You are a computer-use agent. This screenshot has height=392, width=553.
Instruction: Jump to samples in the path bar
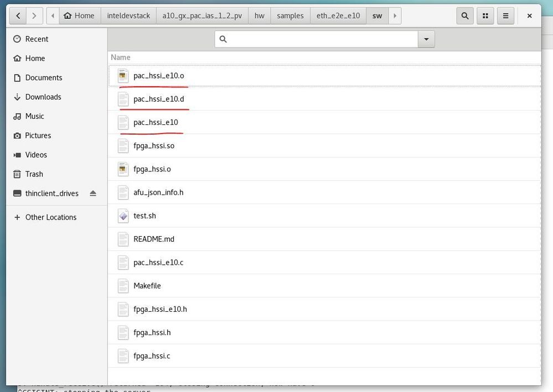coord(290,16)
